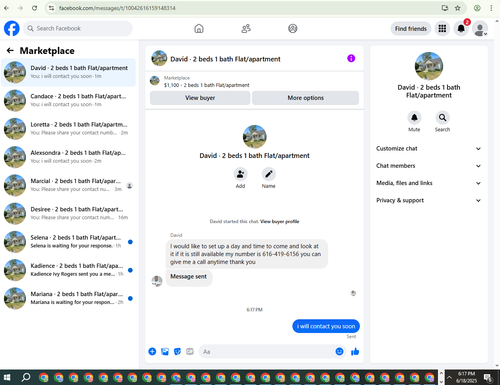The height and width of the screenshot is (385, 500).
Task: Search in conversation with magnifier icon
Action: (442, 117)
